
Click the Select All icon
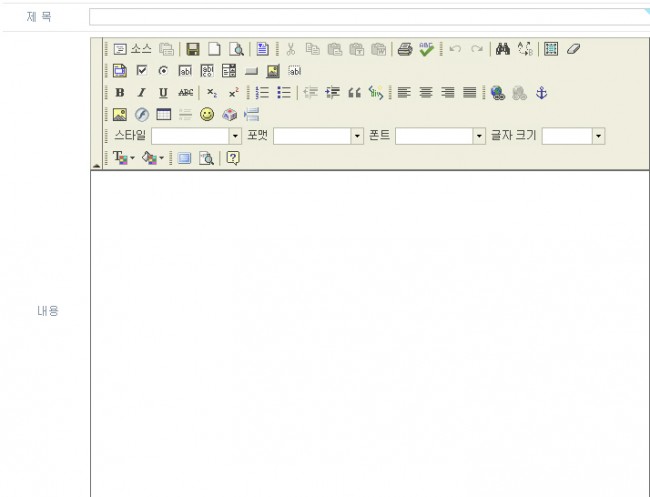tap(551, 49)
